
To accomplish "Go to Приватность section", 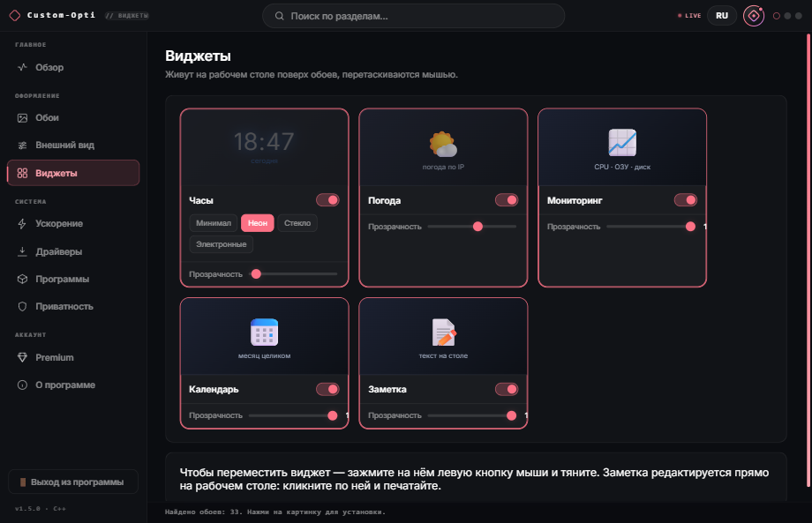I will tap(73, 307).
